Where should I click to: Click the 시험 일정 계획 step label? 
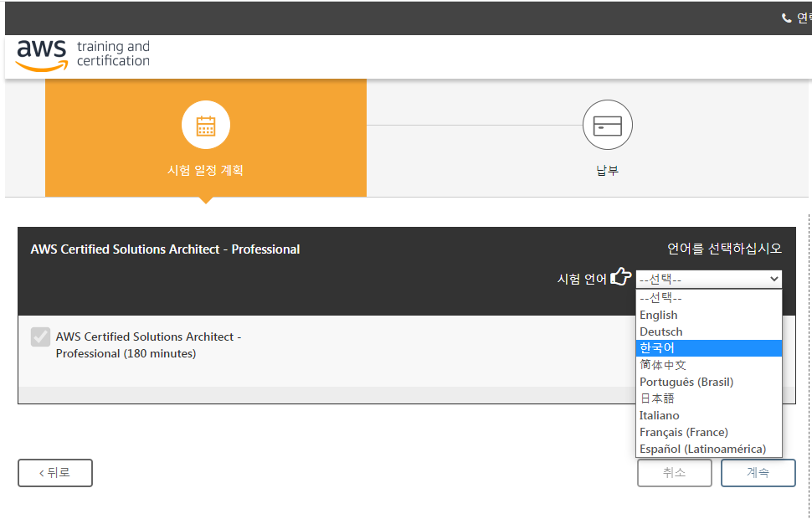pyautogui.click(x=206, y=171)
